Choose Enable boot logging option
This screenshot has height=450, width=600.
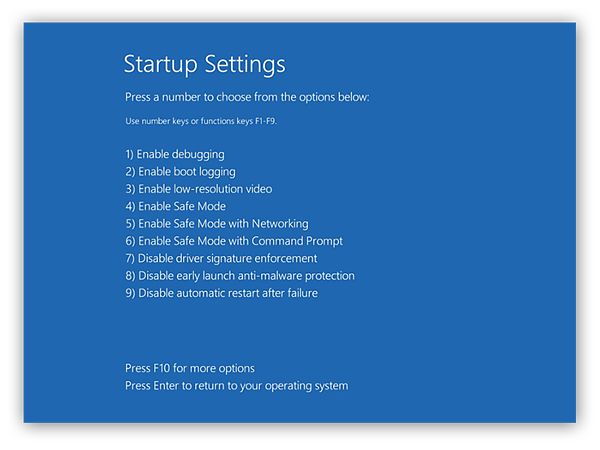point(180,172)
